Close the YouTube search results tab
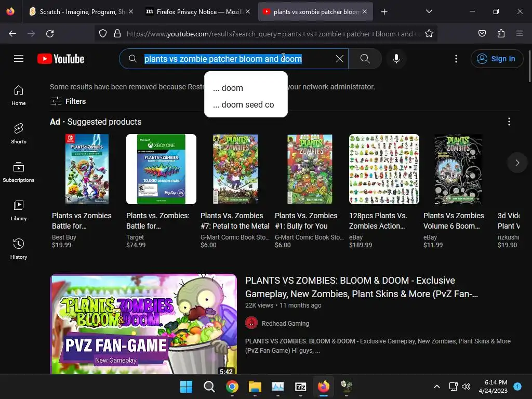 click(365, 11)
